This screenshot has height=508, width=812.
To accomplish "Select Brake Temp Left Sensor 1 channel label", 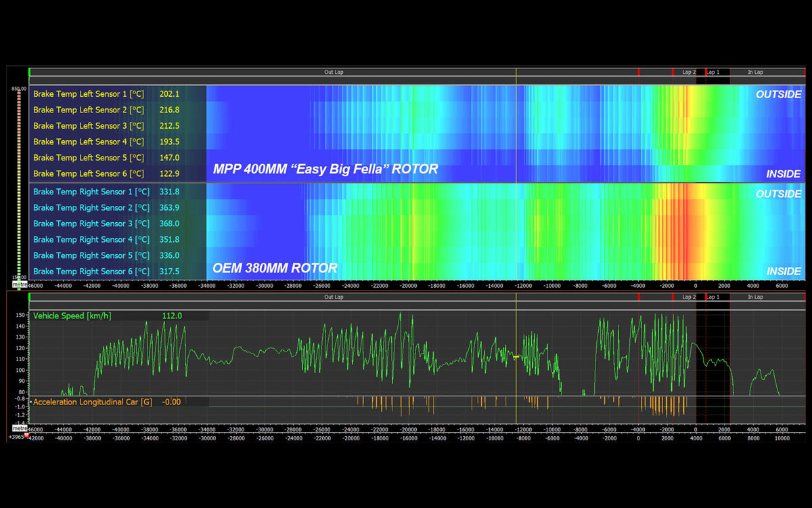I will tap(89, 94).
